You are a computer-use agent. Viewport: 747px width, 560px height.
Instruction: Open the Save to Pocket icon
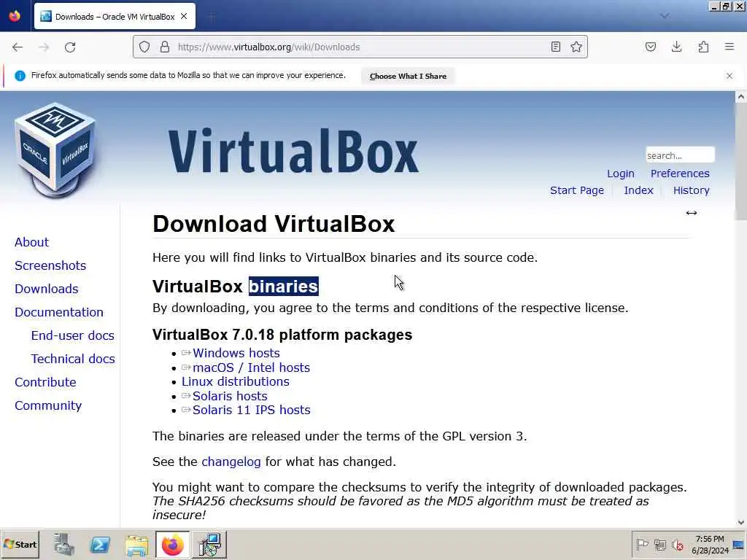651,47
